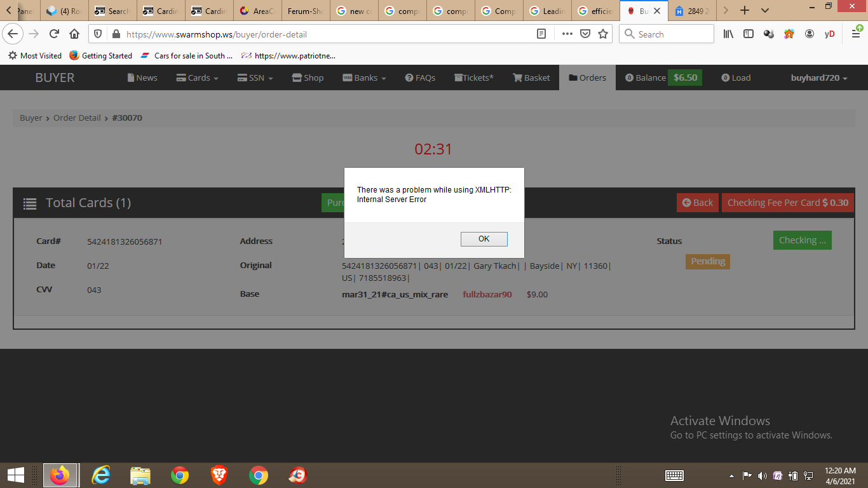Image resolution: width=868 pixels, height=488 pixels.
Task: Click OK in the XMLHTTP error dialog
Action: [x=484, y=239]
